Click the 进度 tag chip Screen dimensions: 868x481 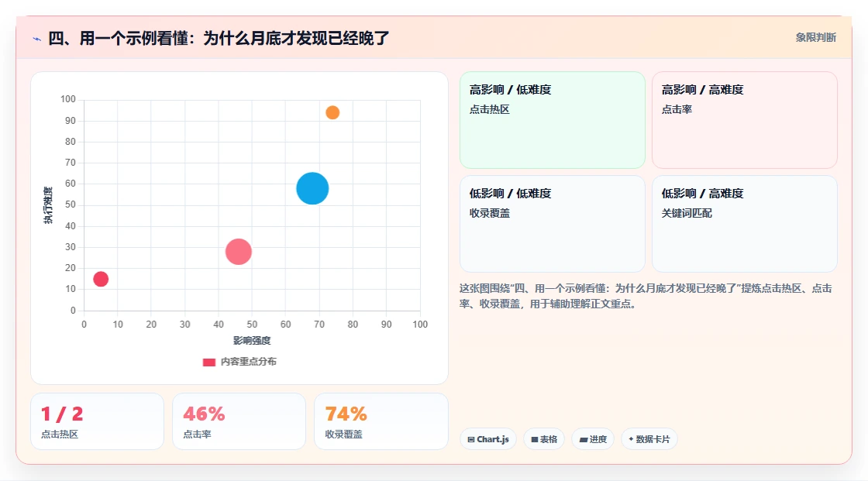tap(593, 439)
